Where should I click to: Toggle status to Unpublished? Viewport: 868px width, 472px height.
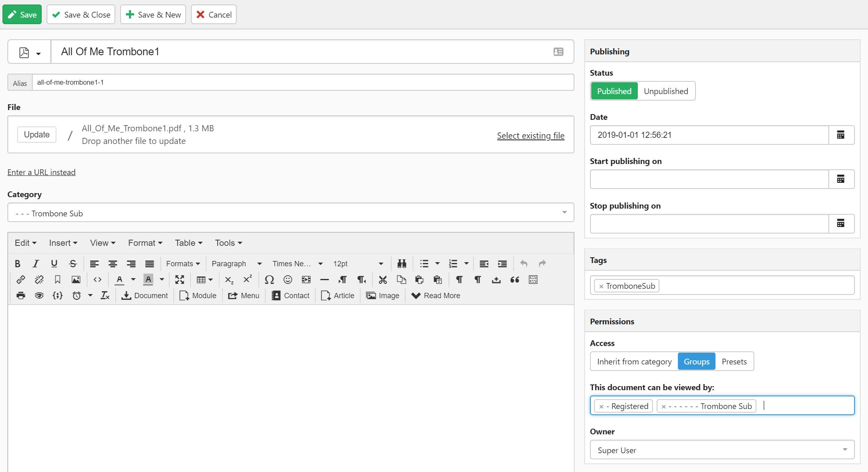click(665, 91)
